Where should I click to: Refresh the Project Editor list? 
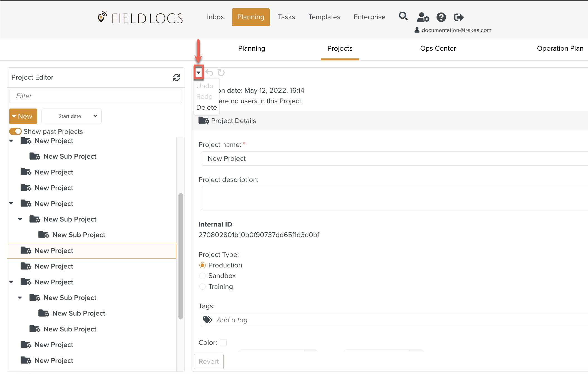(177, 77)
